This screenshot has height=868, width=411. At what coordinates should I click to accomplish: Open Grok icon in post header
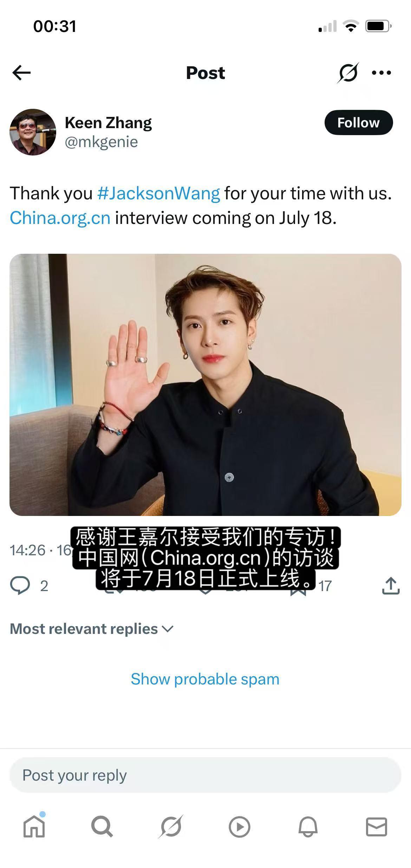tap(348, 73)
